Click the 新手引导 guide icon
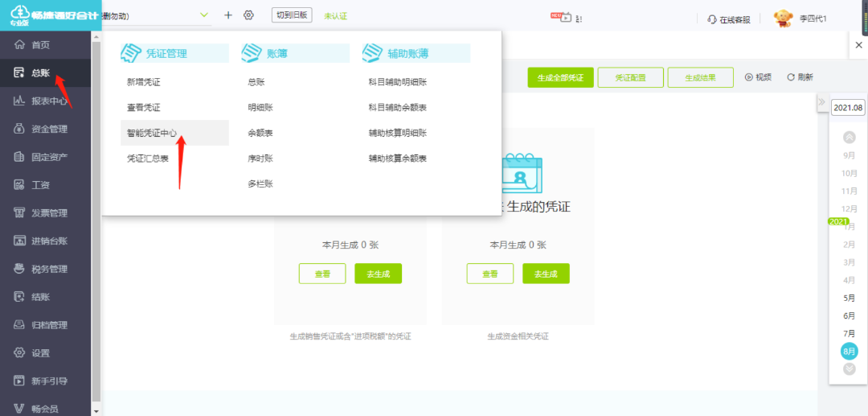Screen dimensions: 868x416 tap(19, 381)
